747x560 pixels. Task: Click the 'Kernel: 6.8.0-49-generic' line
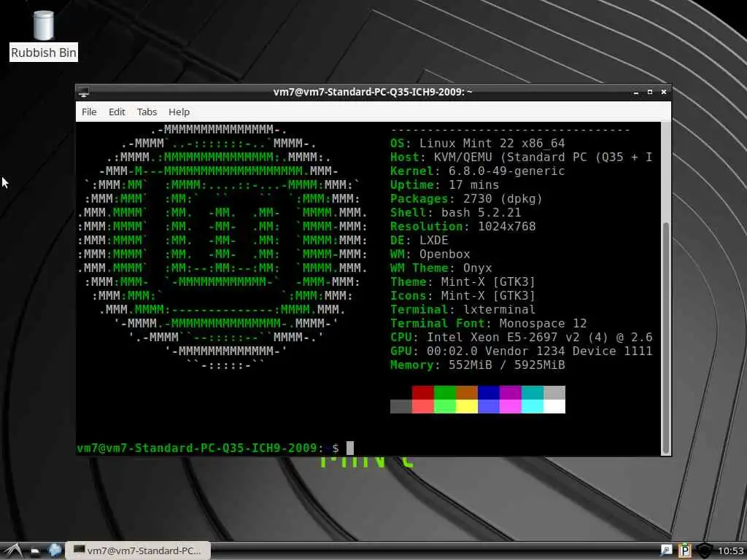coord(477,171)
